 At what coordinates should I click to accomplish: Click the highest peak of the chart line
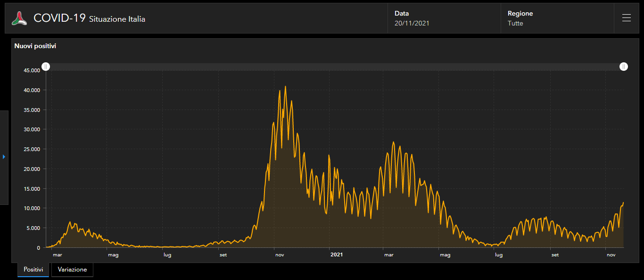285,86
